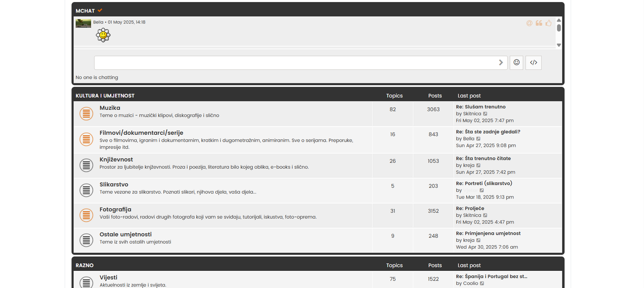View latest post icon in the Ostale umjetnosti row
Image resolution: width=644 pixels, height=288 pixels.
click(478, 240)
